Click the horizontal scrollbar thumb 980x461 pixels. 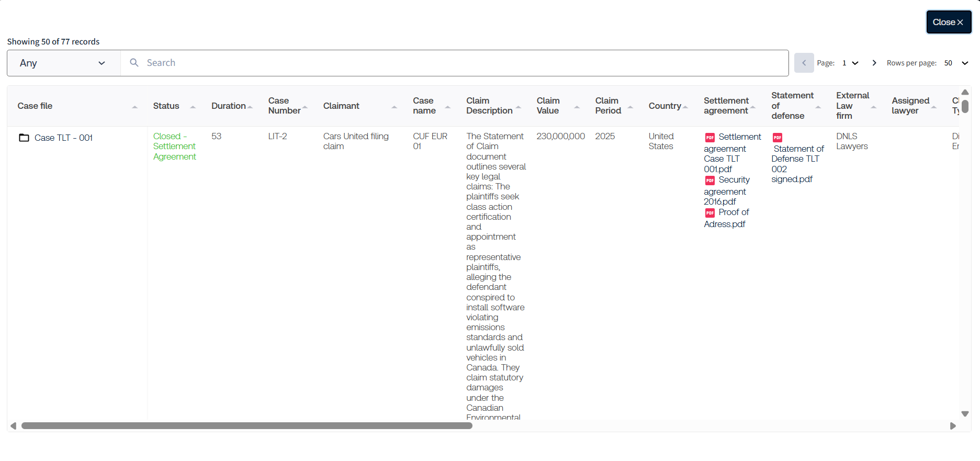click(x=247, y=426)
